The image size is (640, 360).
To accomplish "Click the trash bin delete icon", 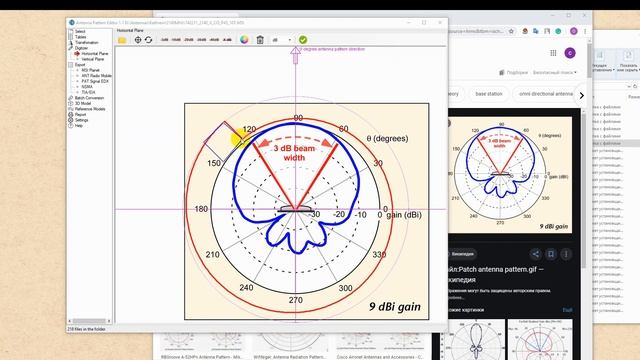I will pyautogui.click(x=260, y=40).
